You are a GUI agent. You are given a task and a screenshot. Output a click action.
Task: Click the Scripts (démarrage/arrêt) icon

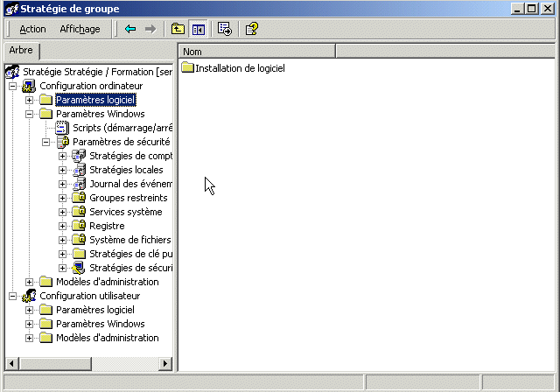[x=62, y=128]
